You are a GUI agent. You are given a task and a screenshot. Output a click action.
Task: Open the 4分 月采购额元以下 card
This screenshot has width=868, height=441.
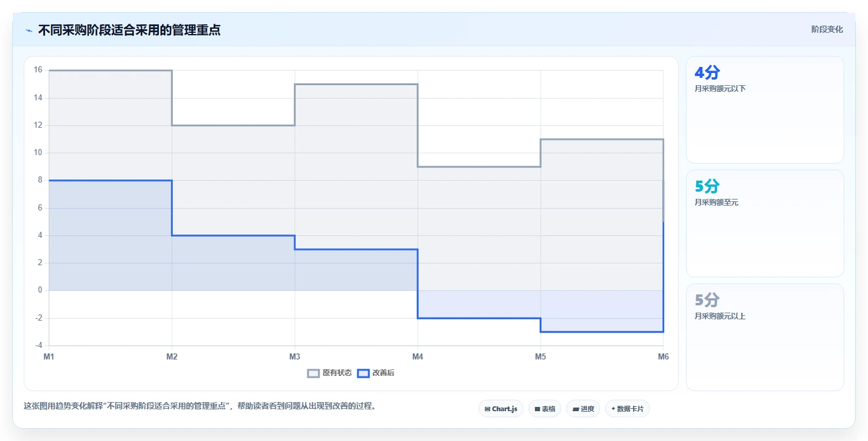tap(765, 109)
